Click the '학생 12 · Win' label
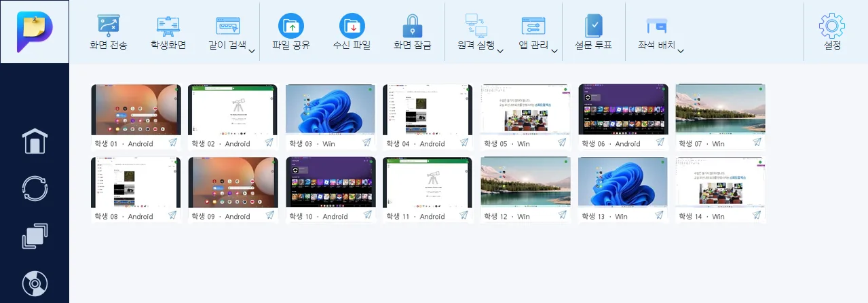The height and width of the screenshot is (303, 868). 508,216
